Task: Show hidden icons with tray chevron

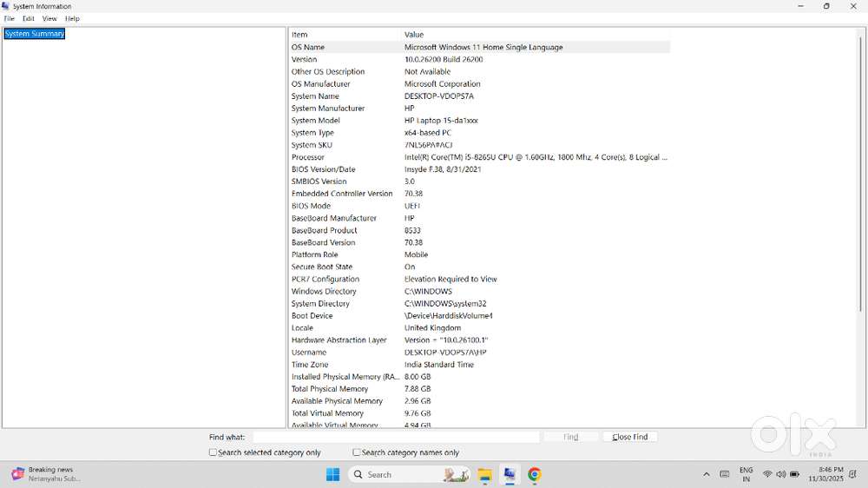Action: (x=706, y=475)
